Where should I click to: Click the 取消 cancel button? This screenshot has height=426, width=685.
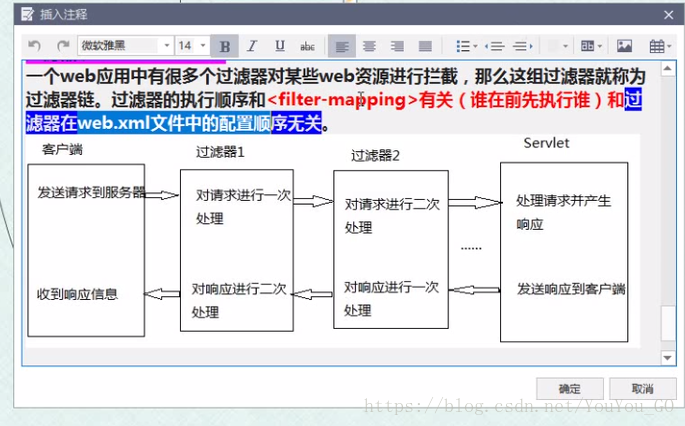click(x=643, y=388)
